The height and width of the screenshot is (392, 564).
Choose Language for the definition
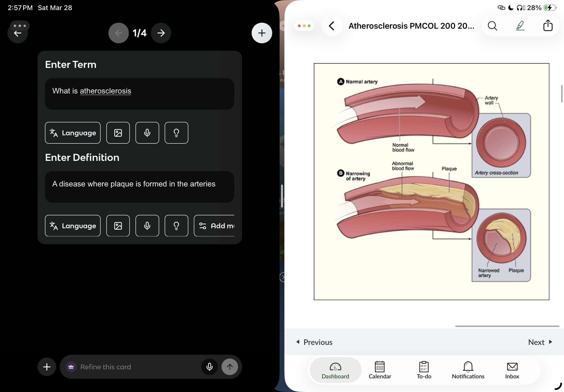point(73,226)
